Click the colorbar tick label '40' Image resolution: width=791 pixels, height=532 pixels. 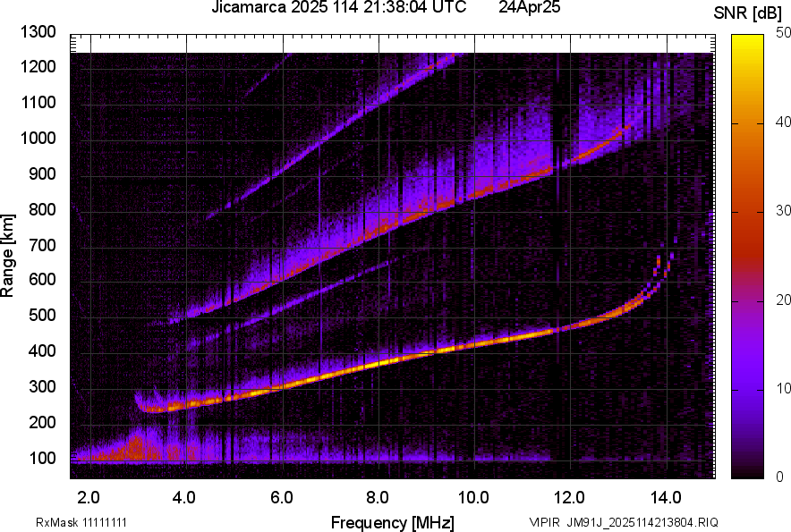[783, 122]
